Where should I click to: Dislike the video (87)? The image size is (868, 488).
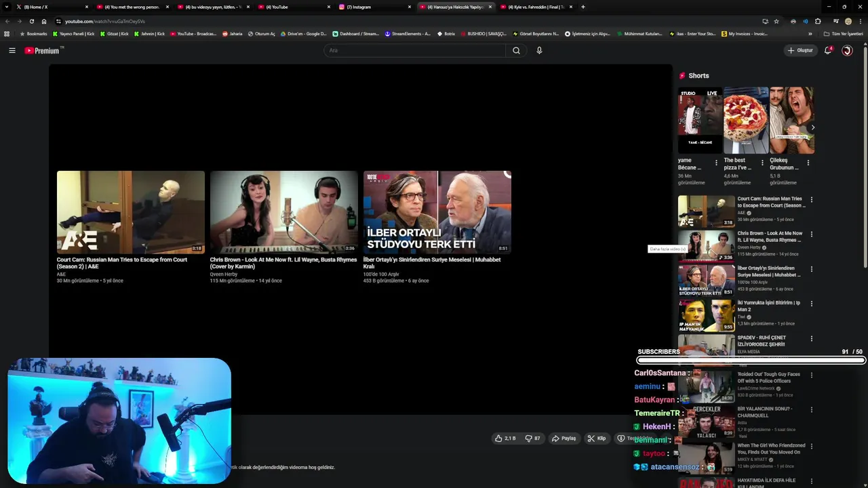point(533,439)
